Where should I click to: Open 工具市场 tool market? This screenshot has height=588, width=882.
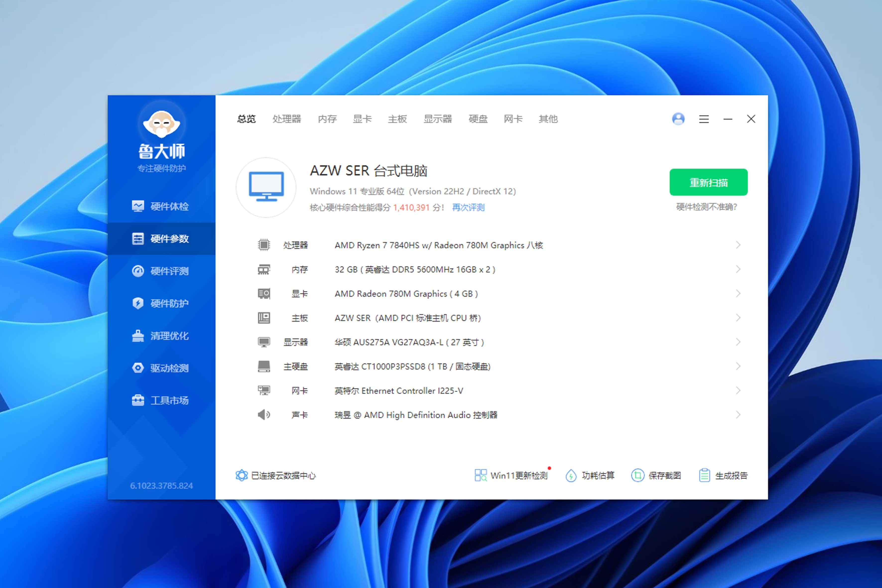pos(161,400)
